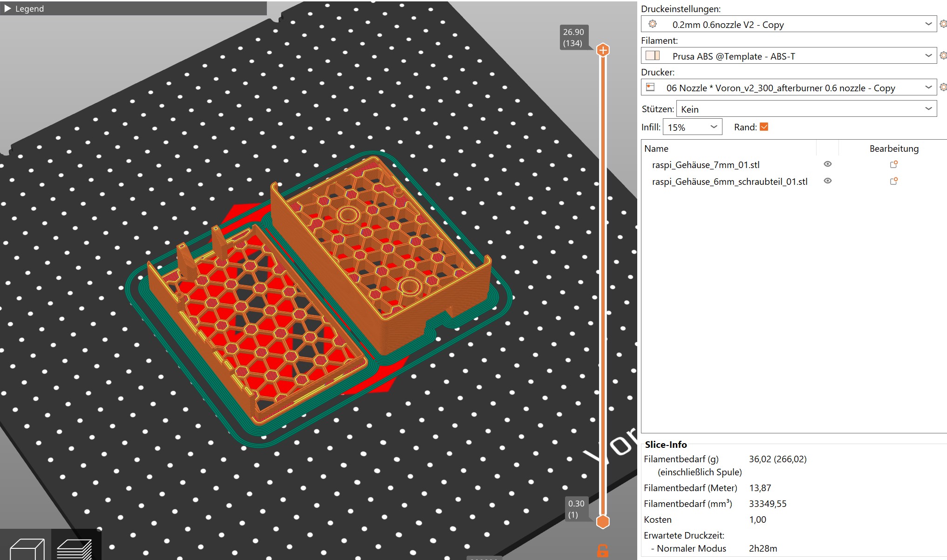947x560 pixels.
Task: Click the Legend label text
Action: coord(29,9)
